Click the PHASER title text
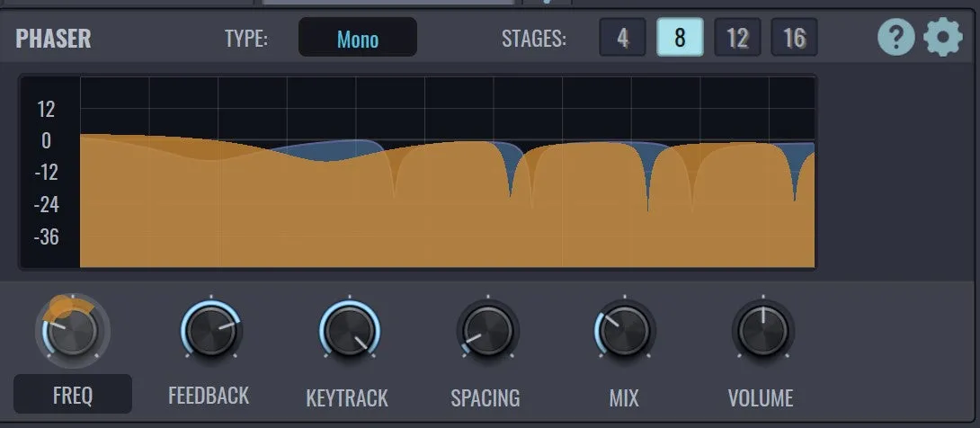The width and height of the screenshot is (980, 428). [x=53, y=39]
